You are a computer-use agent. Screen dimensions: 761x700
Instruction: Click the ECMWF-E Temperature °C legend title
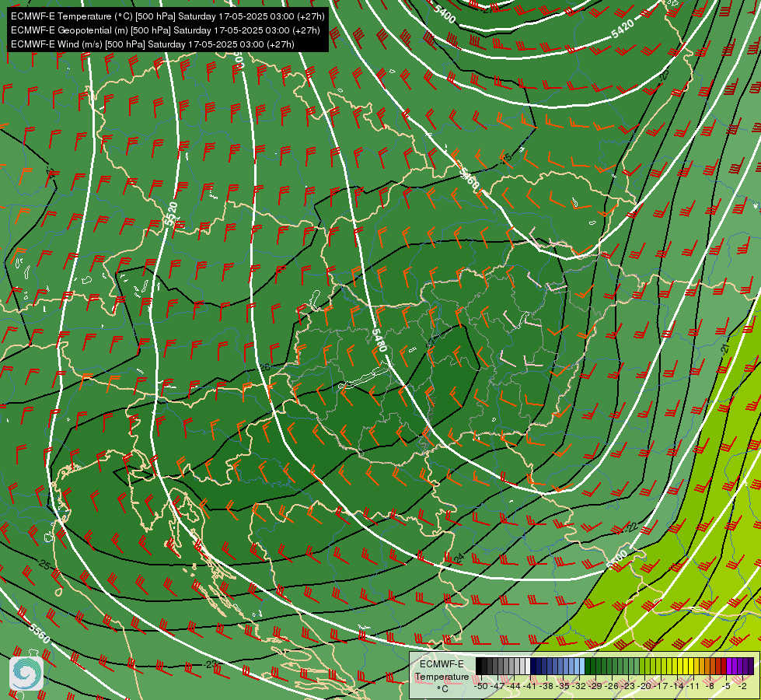[442, 676]
